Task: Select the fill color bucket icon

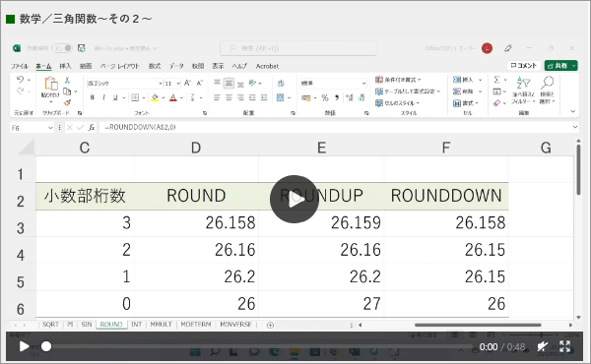Action: pyautogui.click(x=155, y=97)
